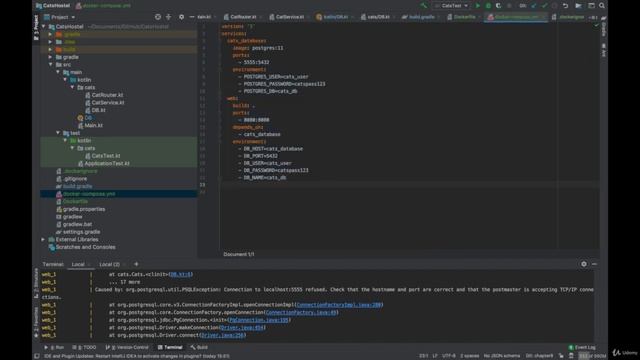This screenshot has height=360, width=640.
Task: Collapse the test folder arrow
Action: [x=58, y=133]
